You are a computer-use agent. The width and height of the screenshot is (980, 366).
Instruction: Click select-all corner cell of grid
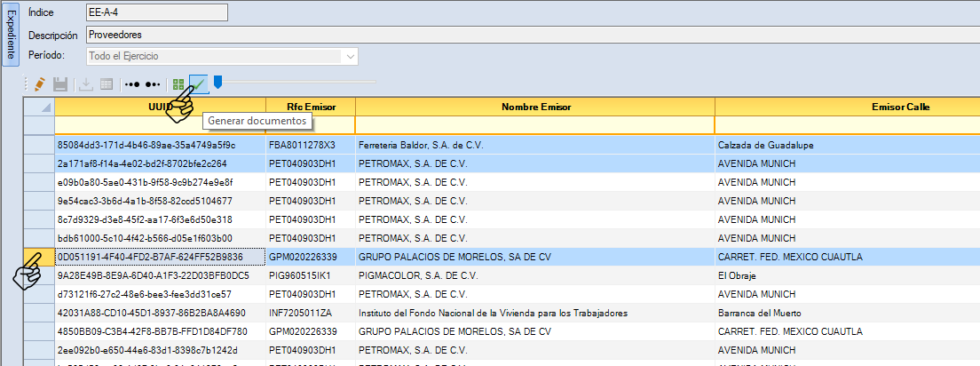tap(38, 107)
